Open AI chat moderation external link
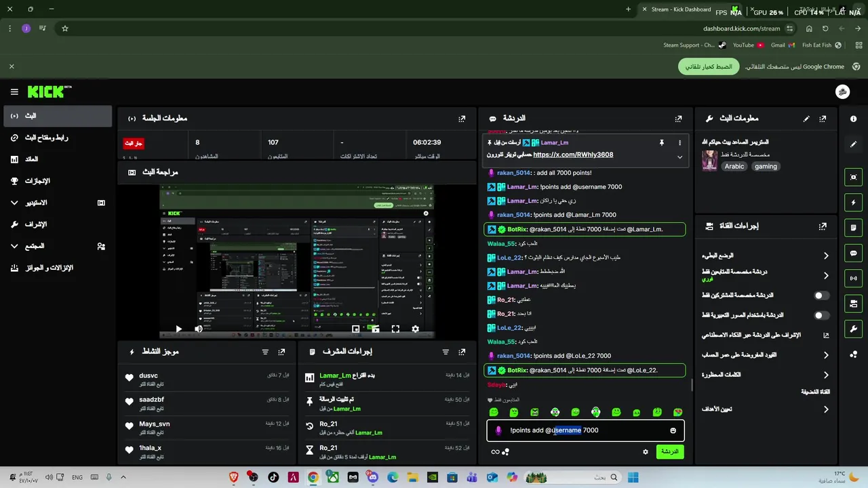 826,335
